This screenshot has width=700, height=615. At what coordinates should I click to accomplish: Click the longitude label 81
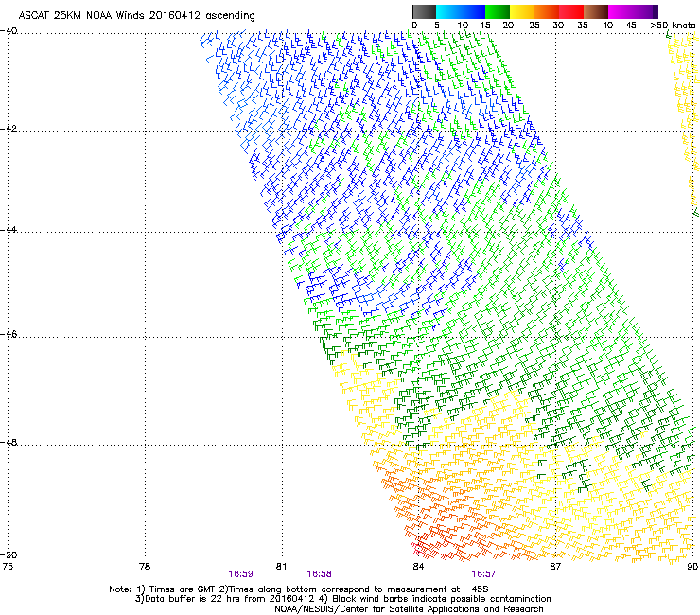click(281, 567)
